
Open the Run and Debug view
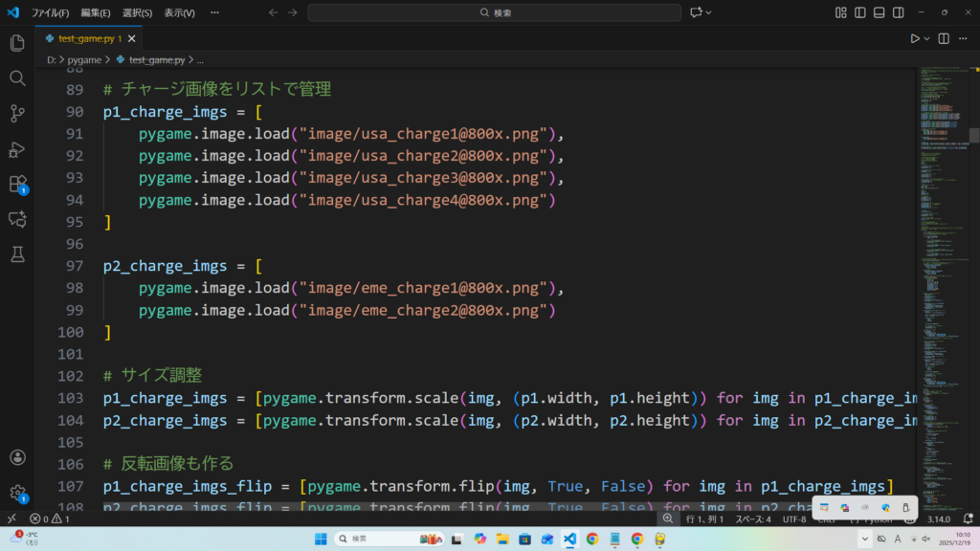point(16,149)
